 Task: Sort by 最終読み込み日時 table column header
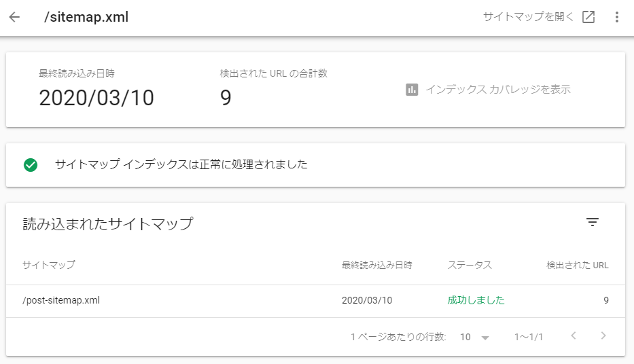point(377,265)
